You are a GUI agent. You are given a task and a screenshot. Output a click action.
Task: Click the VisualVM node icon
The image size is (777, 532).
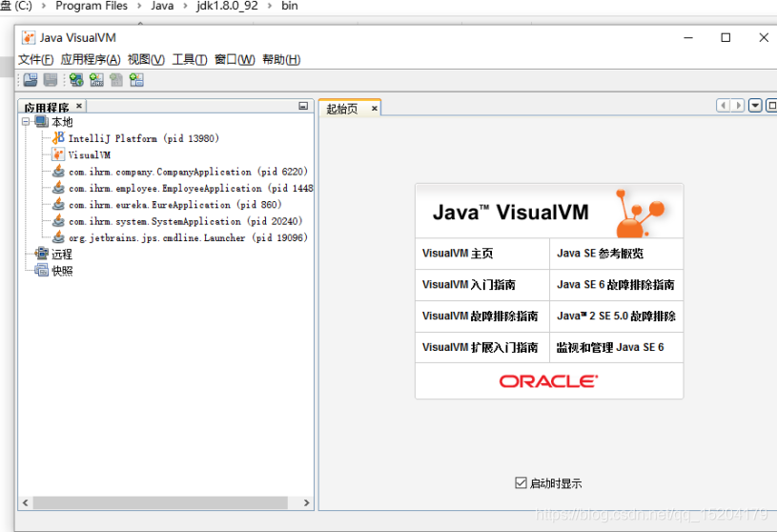(58, 154)
